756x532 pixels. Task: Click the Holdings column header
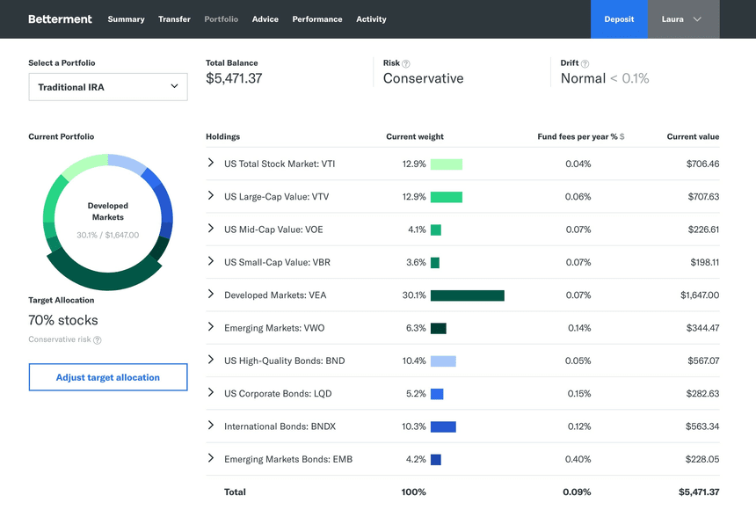point(222,136)
